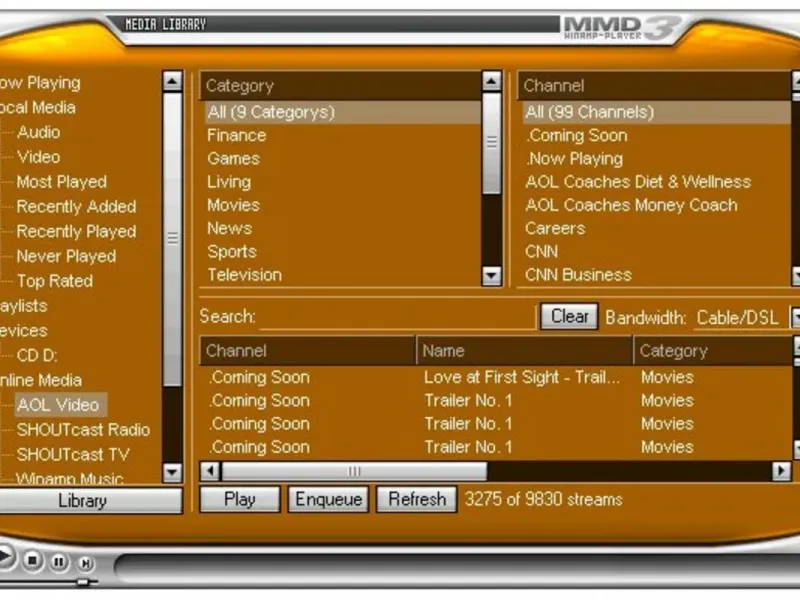Viewport: 800px width, 600px height.
Task: Select Online Media in the tree
Action: coord(41,381)
